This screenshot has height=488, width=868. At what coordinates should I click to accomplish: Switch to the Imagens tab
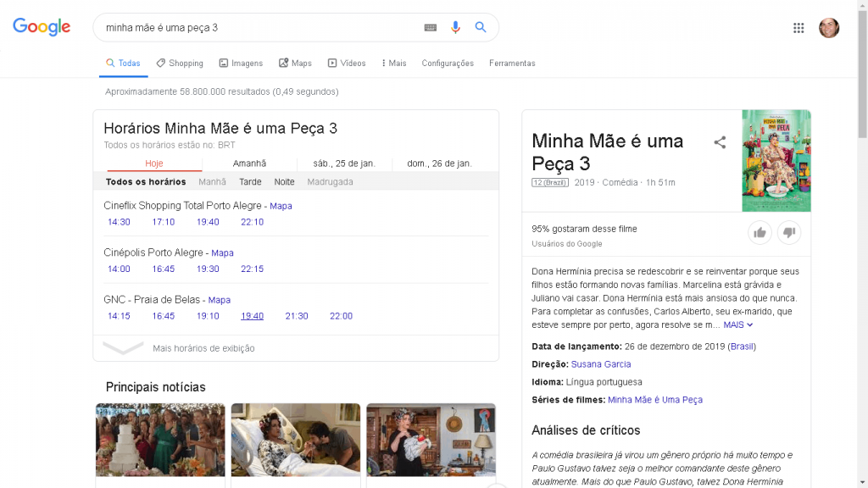coord(241,63)
